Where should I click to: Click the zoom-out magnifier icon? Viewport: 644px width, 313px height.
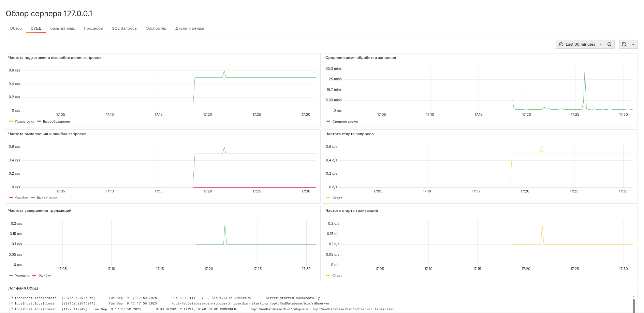click(x=610, y=44)
